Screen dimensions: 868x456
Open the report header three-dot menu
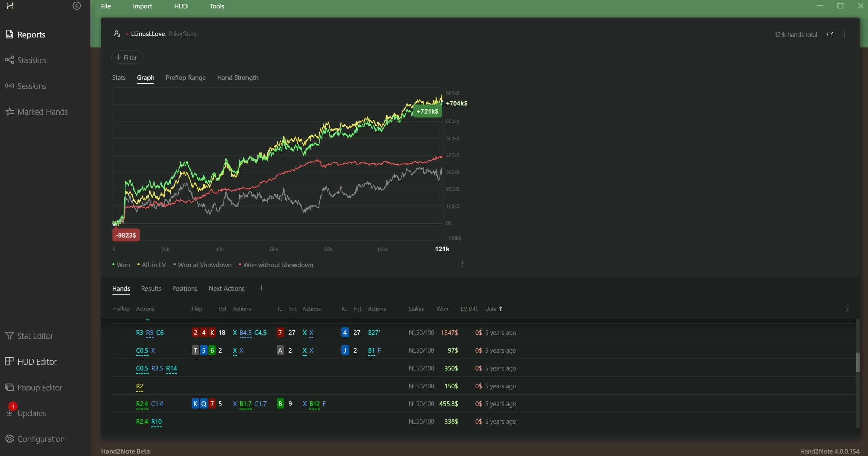[844, 34]
